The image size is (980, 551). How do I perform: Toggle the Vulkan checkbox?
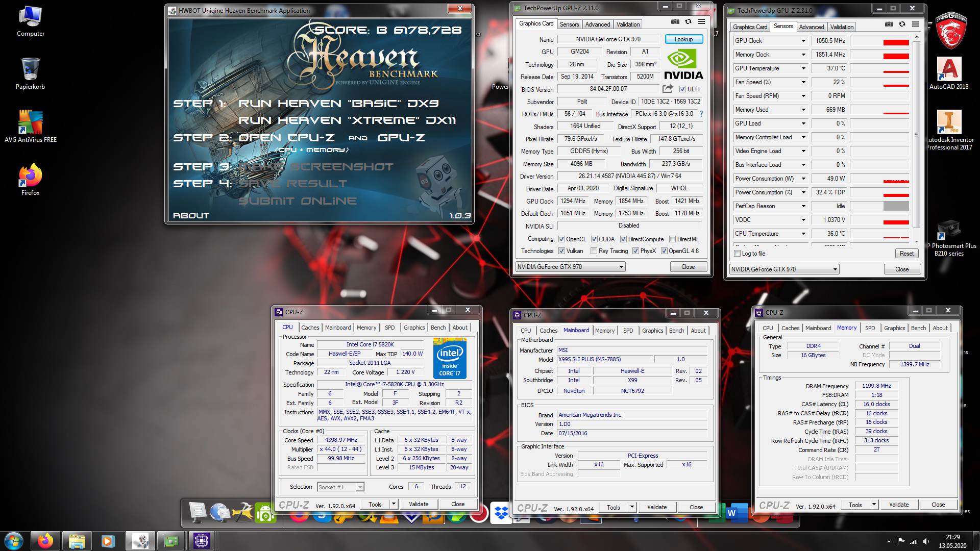[x=561, y=251]
